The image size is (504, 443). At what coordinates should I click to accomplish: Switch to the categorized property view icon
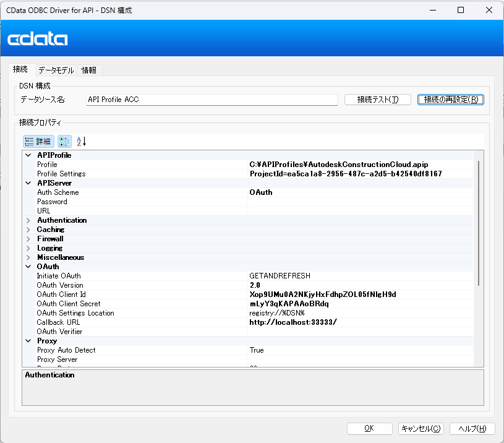[x=64, y=142]
